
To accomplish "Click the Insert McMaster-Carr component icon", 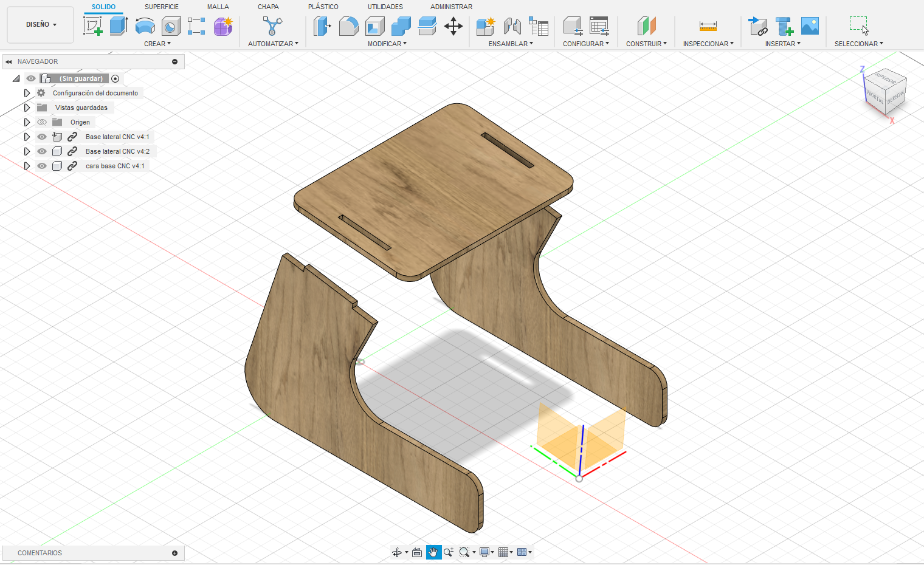I will pyautogui.click(x=785, y=26).
